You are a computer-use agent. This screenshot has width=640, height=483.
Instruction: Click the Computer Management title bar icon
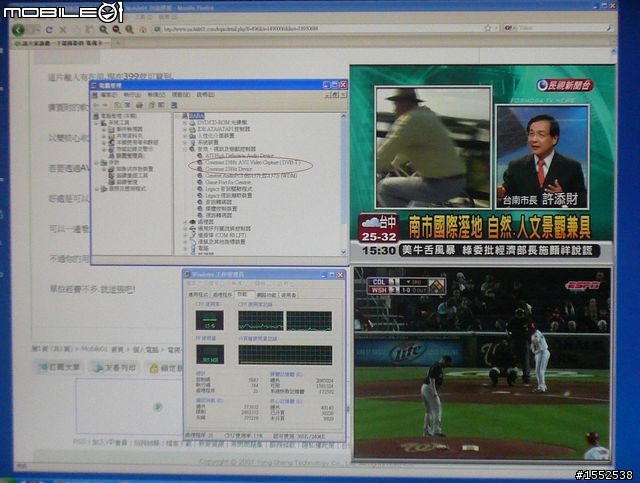[x=94, y=85]
